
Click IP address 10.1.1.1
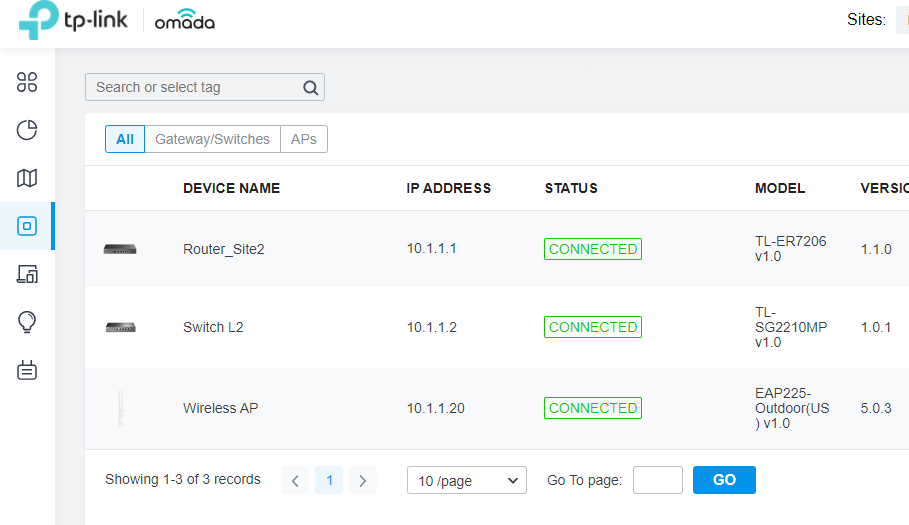[x=431, y=249]
